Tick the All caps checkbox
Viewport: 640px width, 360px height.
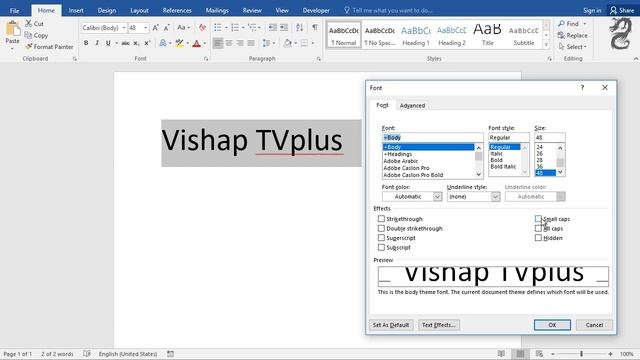pyautogui.click(x=538, y=229)
